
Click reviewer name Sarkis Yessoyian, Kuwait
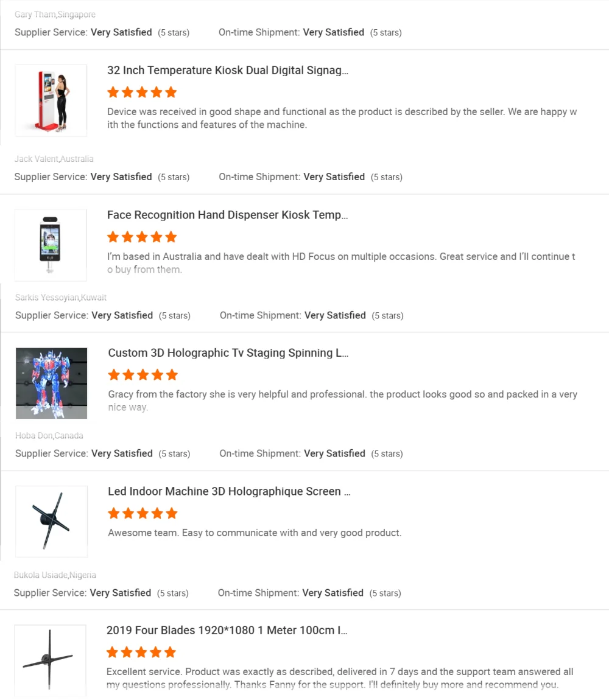point(61,298)
